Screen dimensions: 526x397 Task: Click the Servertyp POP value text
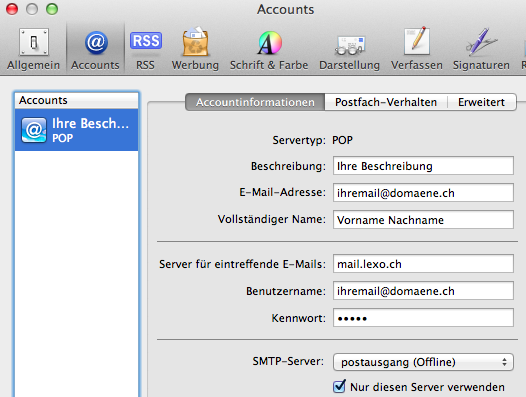click(342, 140)
